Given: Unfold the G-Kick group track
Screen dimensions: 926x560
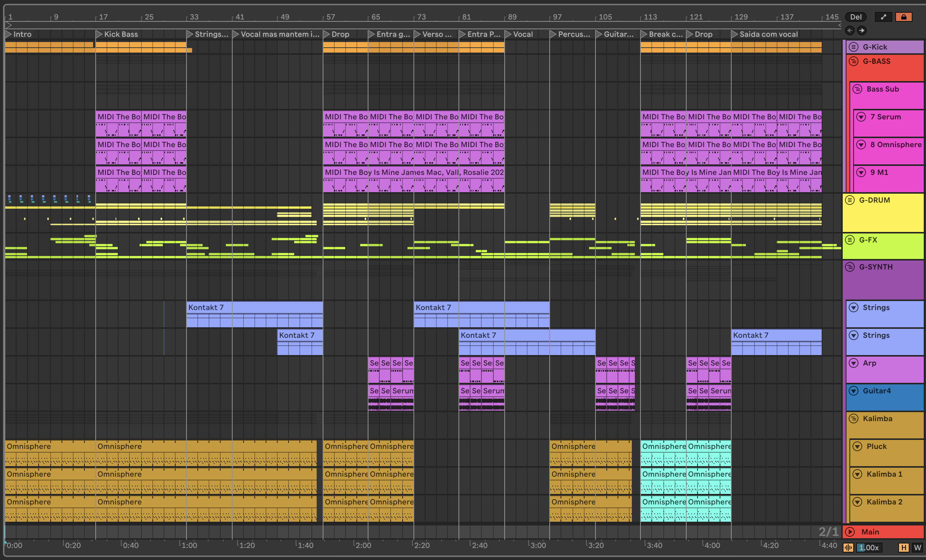Looking at the screenshot, I should [854, 47].
